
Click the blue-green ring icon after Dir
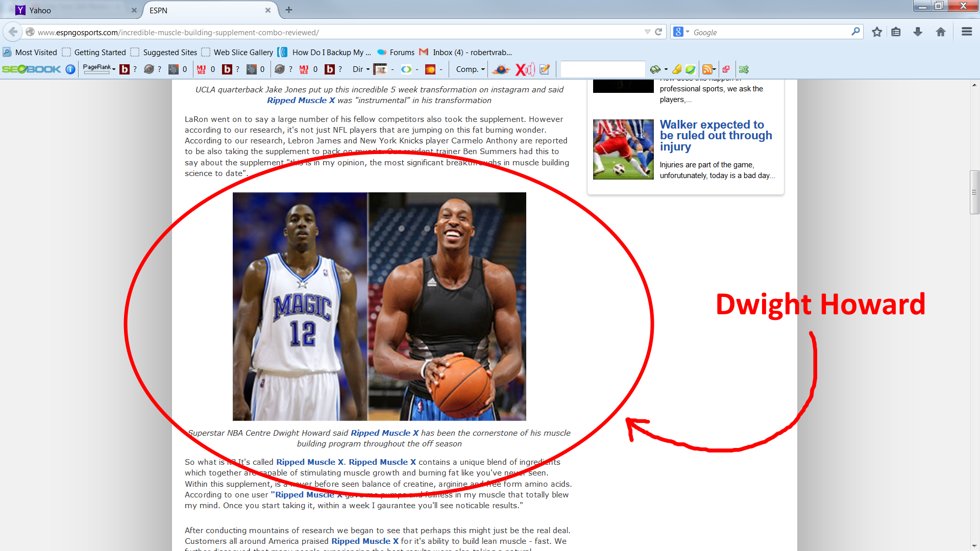[x=406, y=69]
